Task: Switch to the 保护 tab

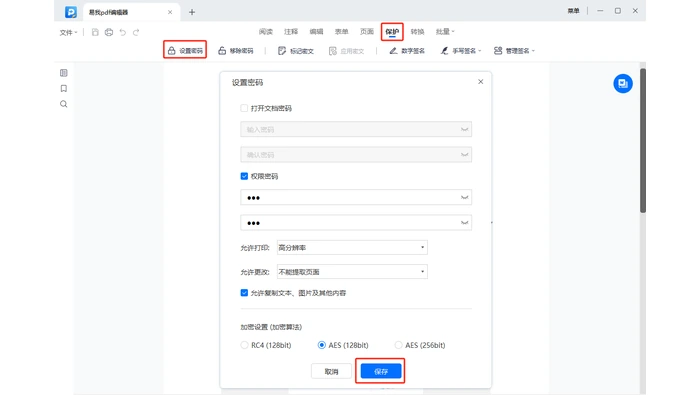Action: click(392, 31)
